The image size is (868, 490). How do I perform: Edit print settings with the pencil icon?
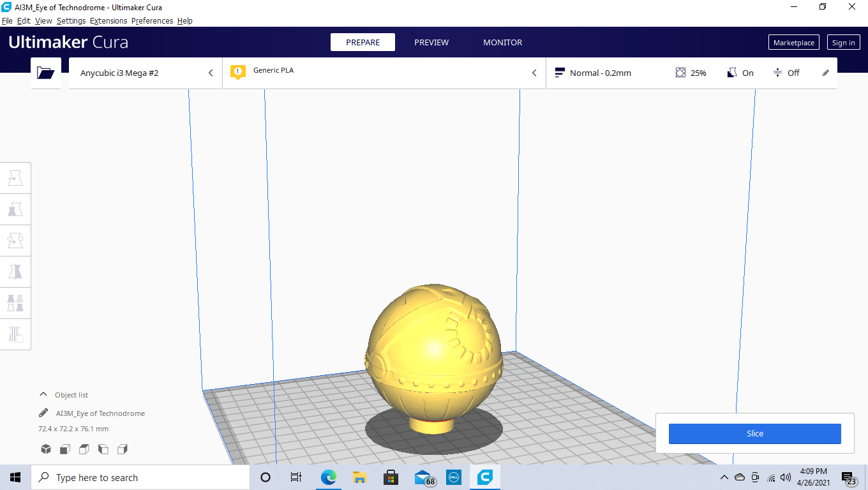(x=826, y=73)
